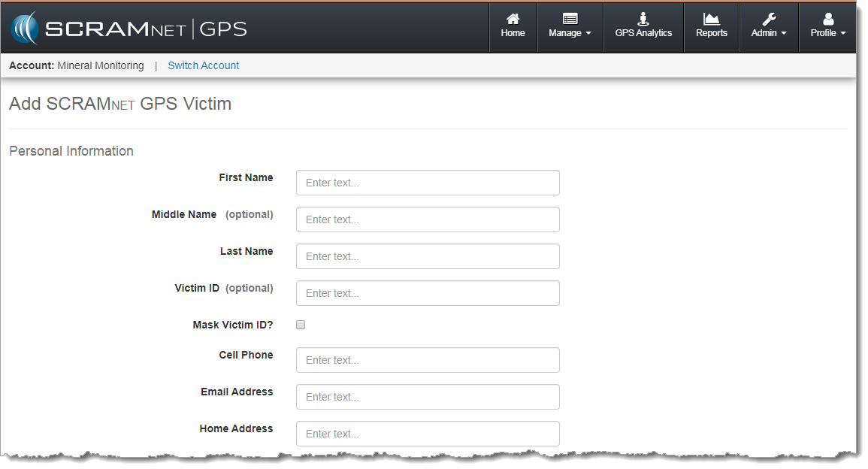
Task: Click the Cell Phone input field
Action: [428, 360]
